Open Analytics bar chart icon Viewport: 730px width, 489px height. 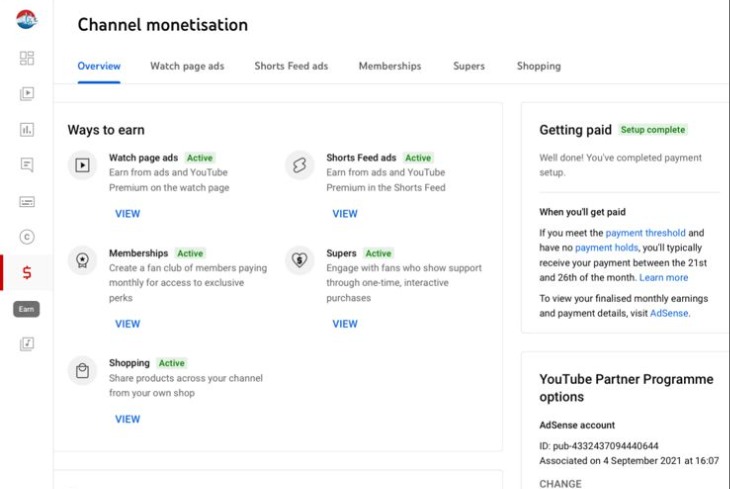tap(27, 129)
